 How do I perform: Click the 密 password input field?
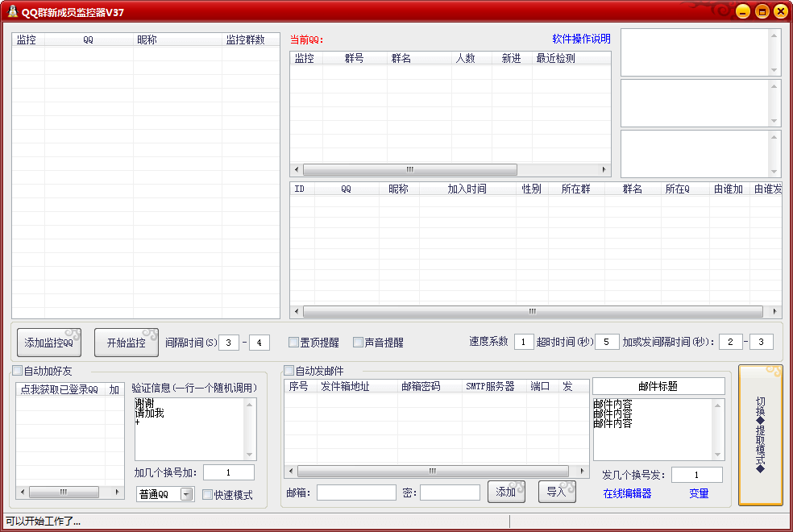tap(450, 493)
